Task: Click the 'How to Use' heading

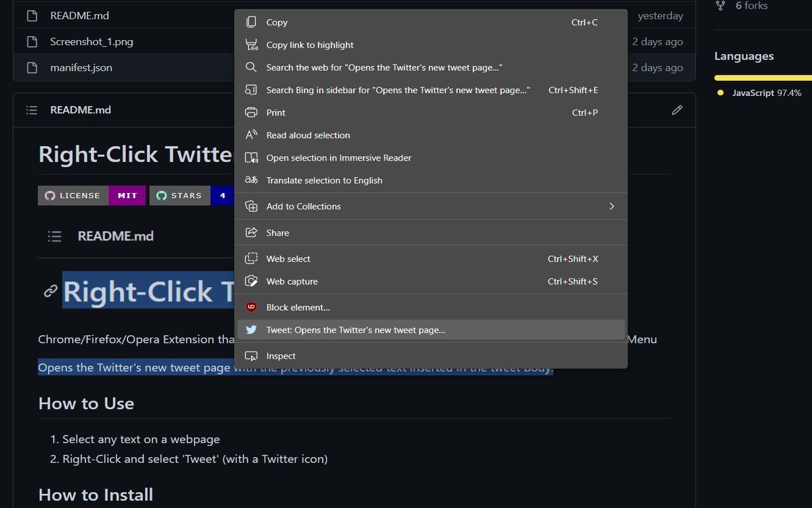Action: click(86, 404)
